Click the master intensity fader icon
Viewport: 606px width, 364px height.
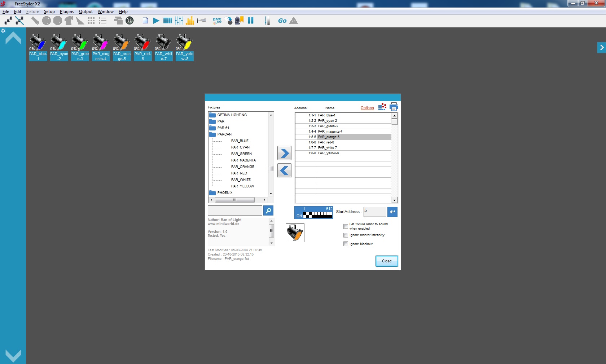pyautogui.click(x=267, y=21)
